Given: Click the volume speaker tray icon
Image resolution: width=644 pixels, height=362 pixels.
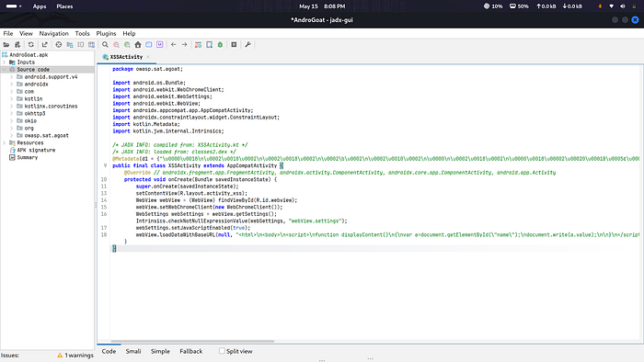Looking at the screenshot, I should pos(623,6).
